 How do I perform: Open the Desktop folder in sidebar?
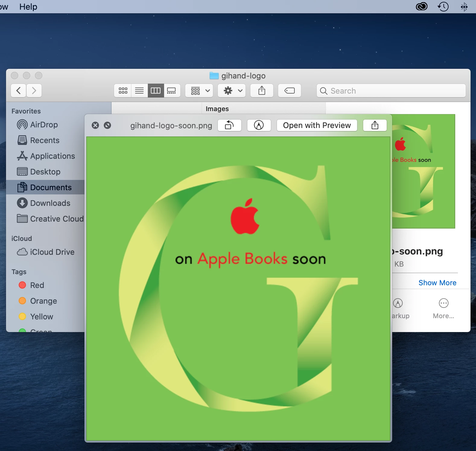tap(39, 172)
